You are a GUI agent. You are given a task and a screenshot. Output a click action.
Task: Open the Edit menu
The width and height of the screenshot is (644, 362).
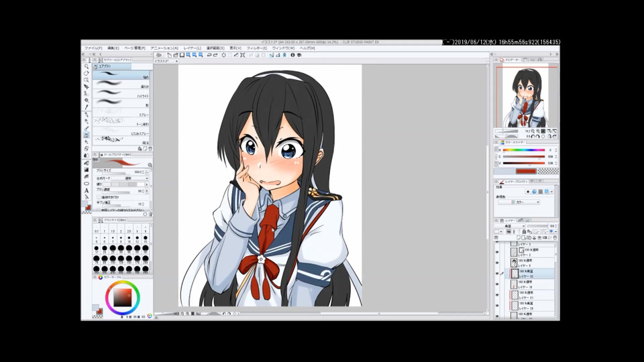point(113,48)
